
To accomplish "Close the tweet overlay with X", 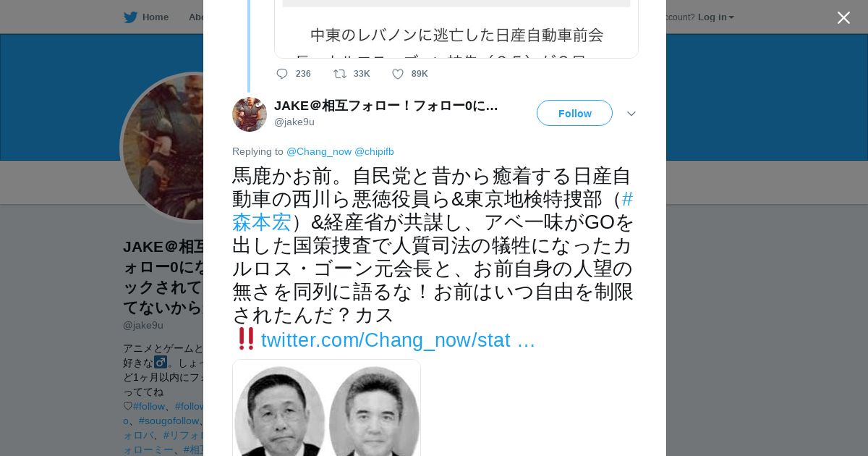I will tap(843, 17).
